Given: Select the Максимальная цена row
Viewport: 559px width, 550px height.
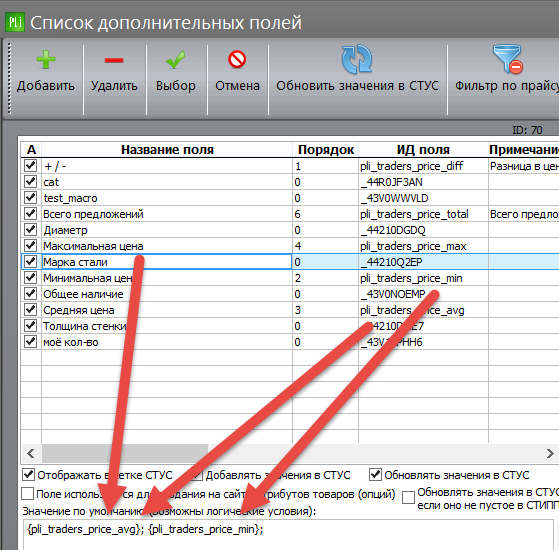Looking at the screenshot, I should point(290,246).
